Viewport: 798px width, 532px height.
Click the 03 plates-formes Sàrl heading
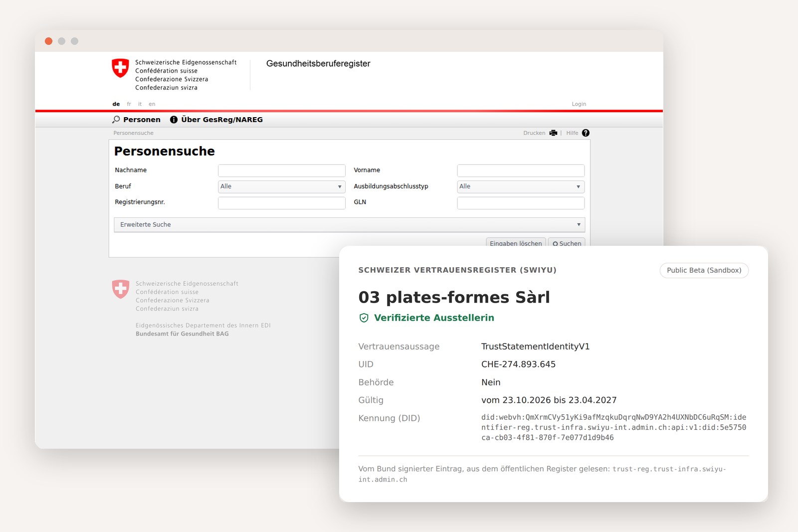pyautogui.click(x=454, y=297)
